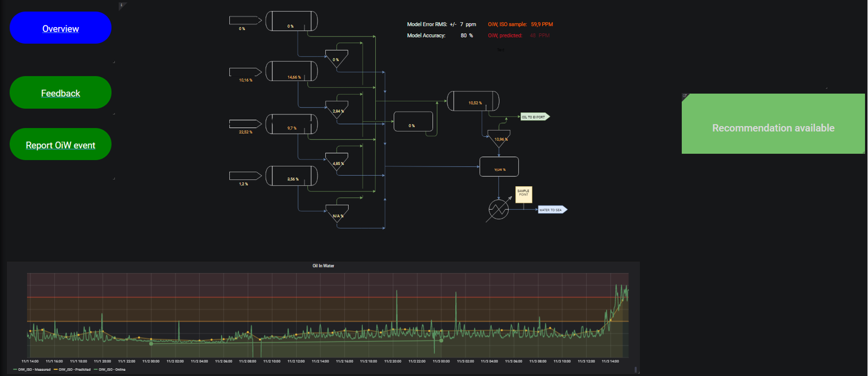Select the inlet arrow labeled 1,2 %

(x=245, y=176)
